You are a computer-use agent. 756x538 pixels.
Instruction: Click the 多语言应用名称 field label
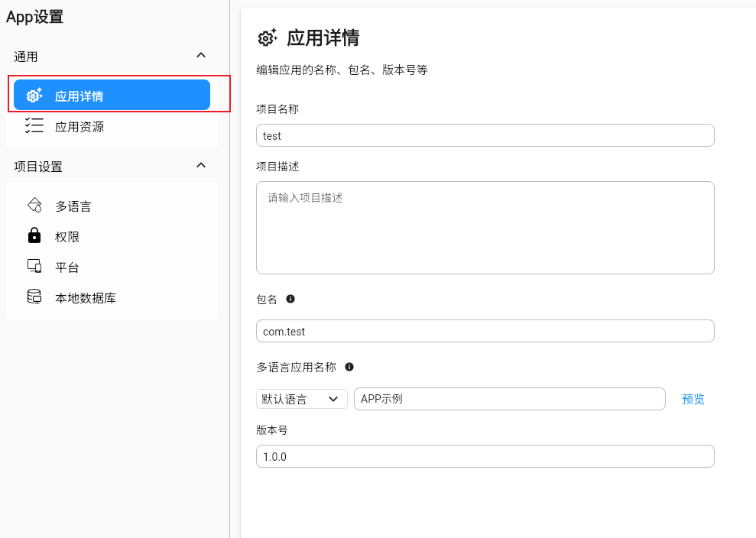pos(296,368)
